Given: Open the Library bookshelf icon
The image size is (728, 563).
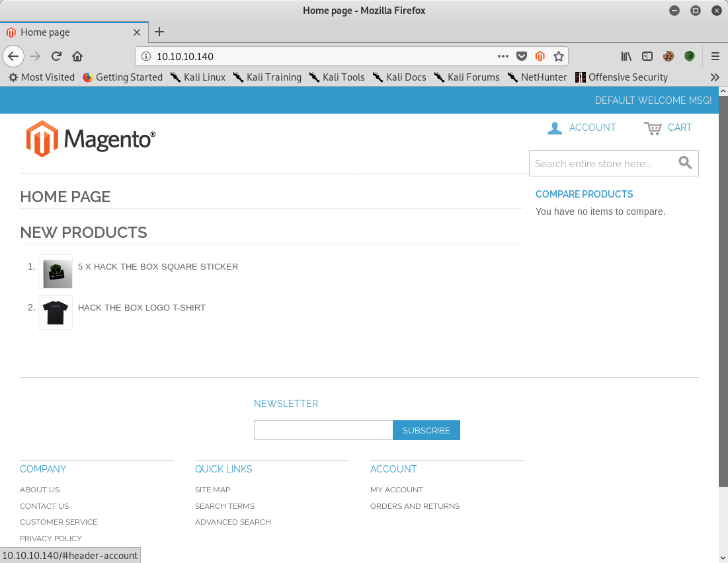Looking at the screenshot, I should pyautogui.click(x=626, y=56).
